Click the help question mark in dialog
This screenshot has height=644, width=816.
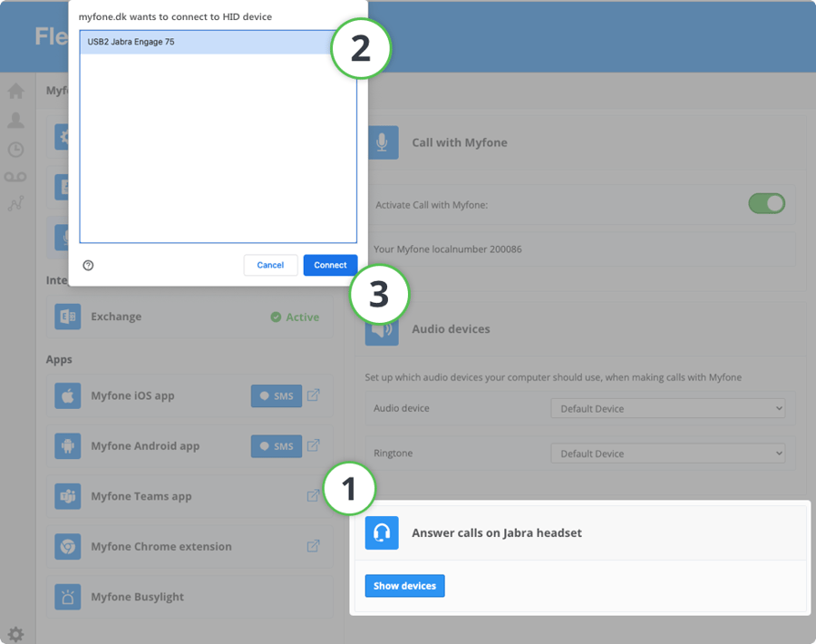pos(88,265)
